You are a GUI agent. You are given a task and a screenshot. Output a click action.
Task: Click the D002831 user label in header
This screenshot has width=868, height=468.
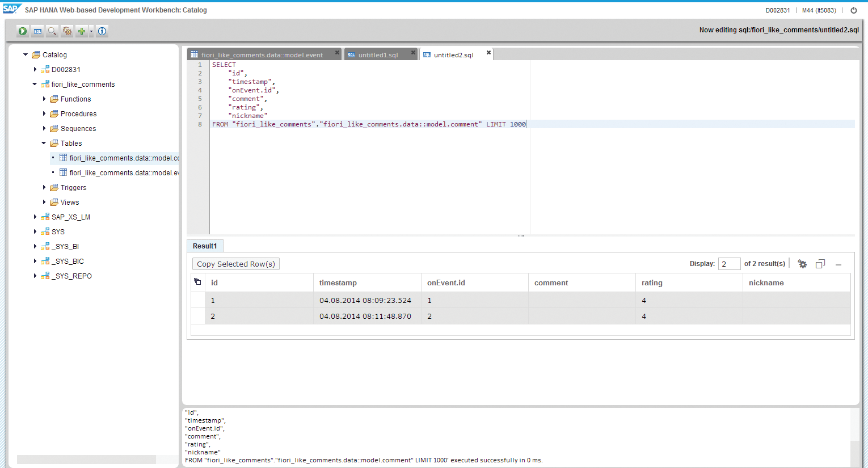(x=777, y=10)
